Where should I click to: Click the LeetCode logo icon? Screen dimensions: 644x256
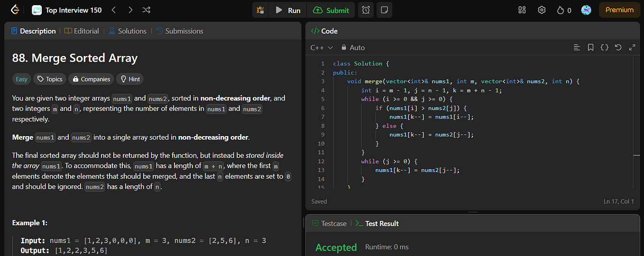[x=15, y=9]
